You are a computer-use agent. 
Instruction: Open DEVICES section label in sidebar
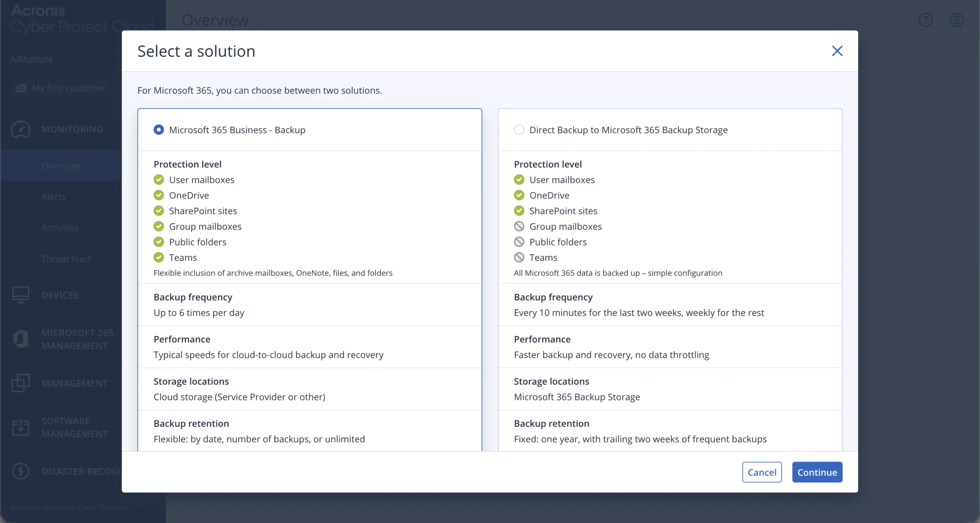click(x=60, y=295)
